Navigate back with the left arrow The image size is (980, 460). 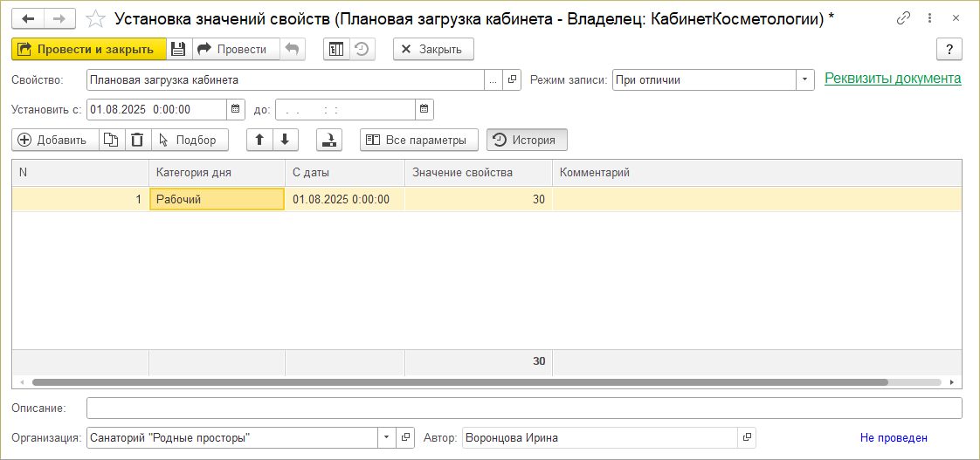pos(28,18)
